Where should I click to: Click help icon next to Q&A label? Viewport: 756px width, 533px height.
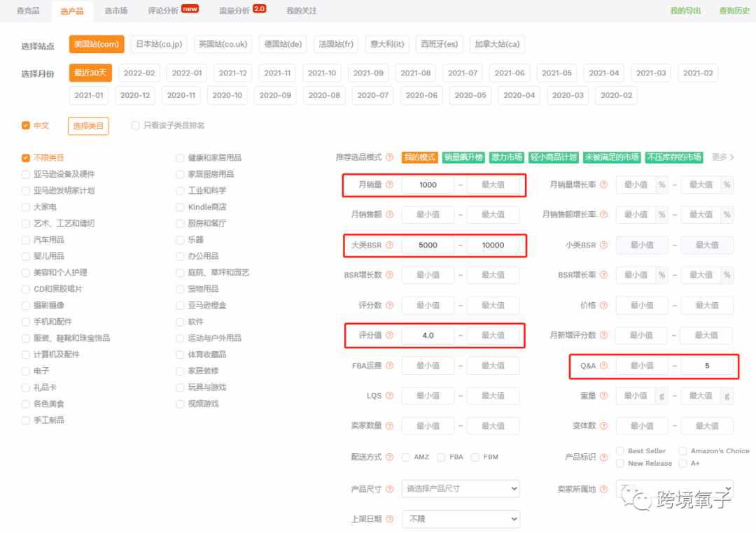pyautogui.click(x=603, y=365)
